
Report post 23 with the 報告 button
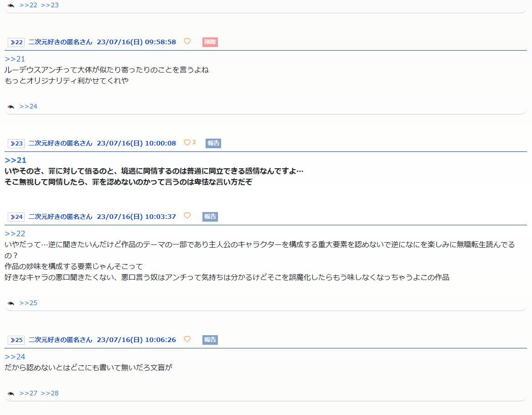point(213,143)
